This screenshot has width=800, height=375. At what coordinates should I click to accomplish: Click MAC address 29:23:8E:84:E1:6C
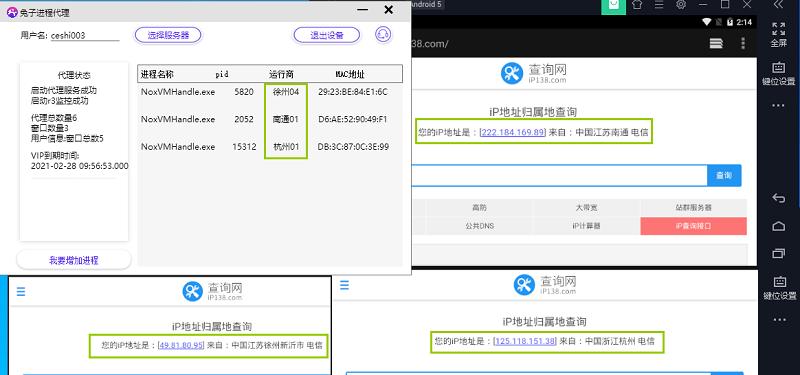click(x=353, y=92)
